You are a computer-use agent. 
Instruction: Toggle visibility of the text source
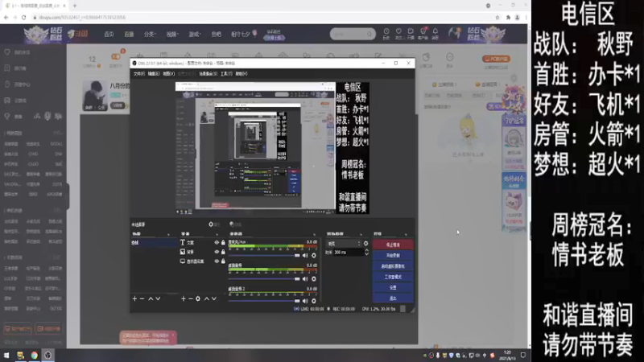coord(217,243)
